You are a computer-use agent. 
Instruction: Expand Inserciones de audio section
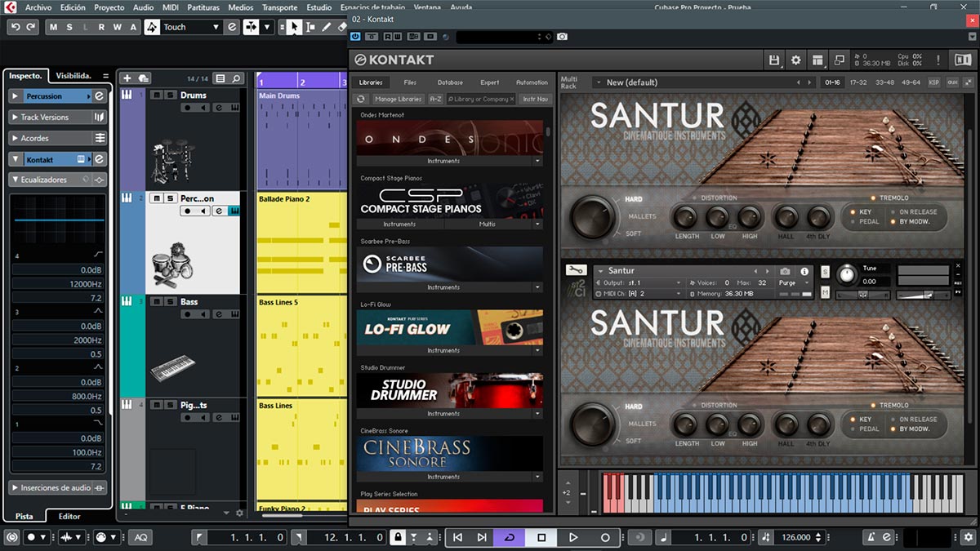click(15, 487)
